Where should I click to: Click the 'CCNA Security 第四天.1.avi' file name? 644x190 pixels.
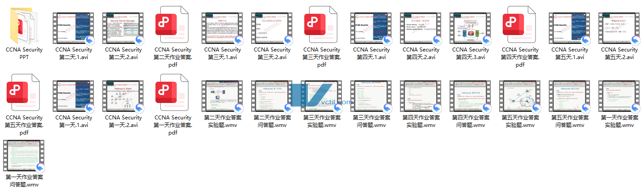pyautogui.click(x=372, y=53)
